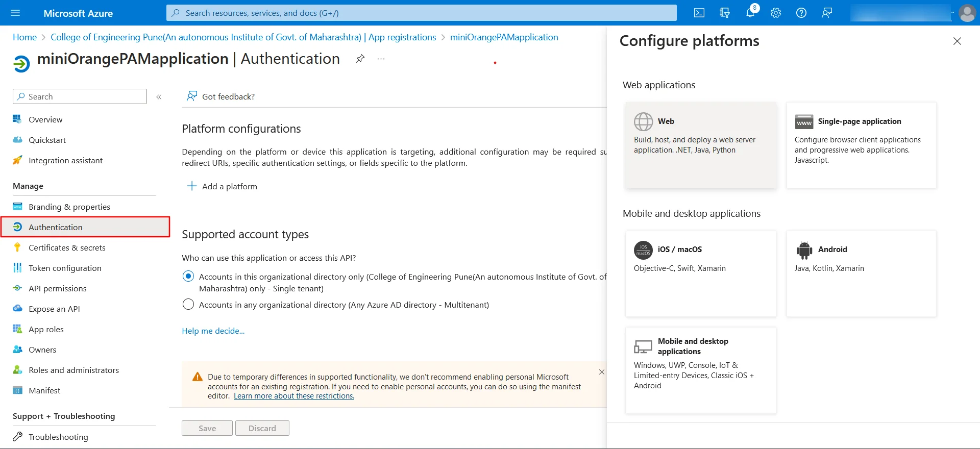Click the Discard button

pos(262,428)
